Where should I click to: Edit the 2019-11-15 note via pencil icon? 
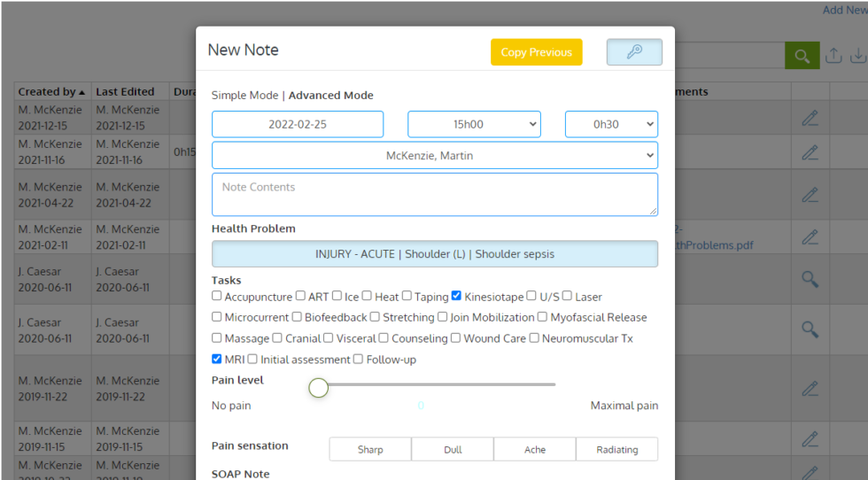810,439
